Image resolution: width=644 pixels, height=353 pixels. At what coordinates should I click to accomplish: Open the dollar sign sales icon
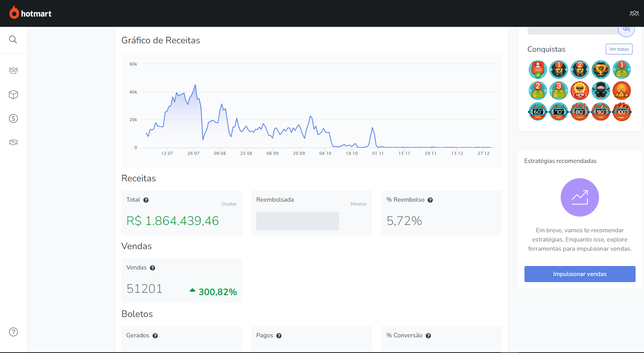click(x=13, y=118)
